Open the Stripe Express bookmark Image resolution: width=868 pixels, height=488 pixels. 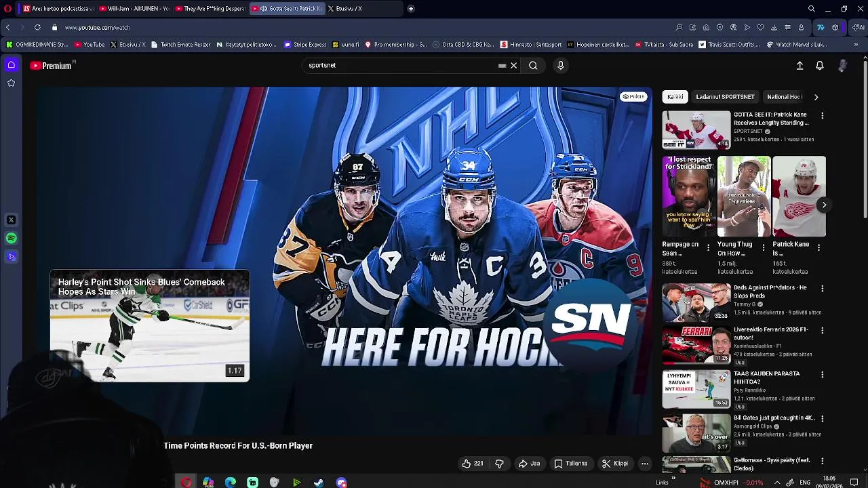305,45
